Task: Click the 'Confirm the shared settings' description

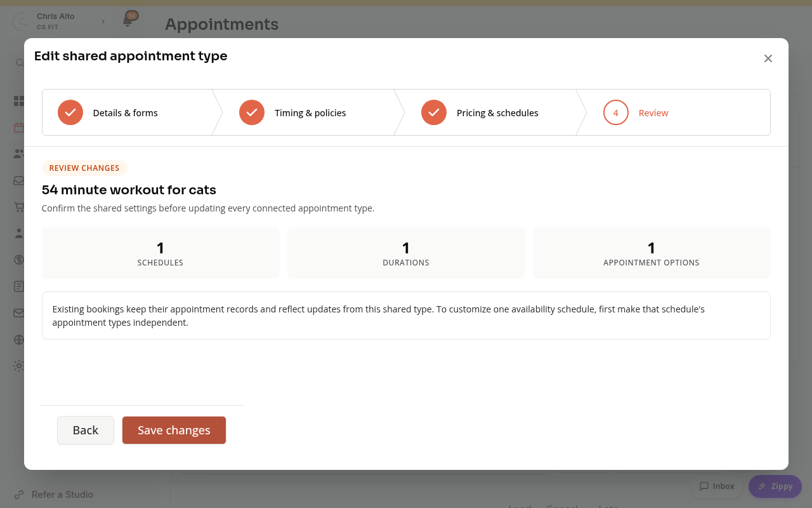Action: [208, 208]
